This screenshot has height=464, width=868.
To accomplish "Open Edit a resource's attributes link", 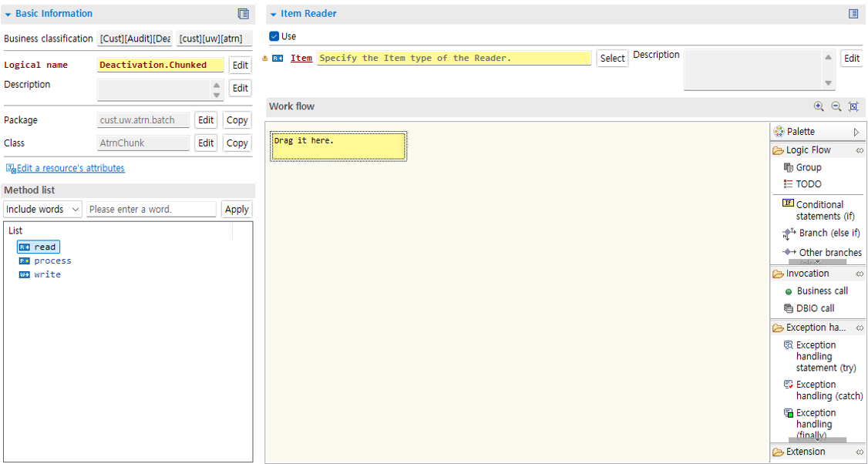I will [70, 168].
